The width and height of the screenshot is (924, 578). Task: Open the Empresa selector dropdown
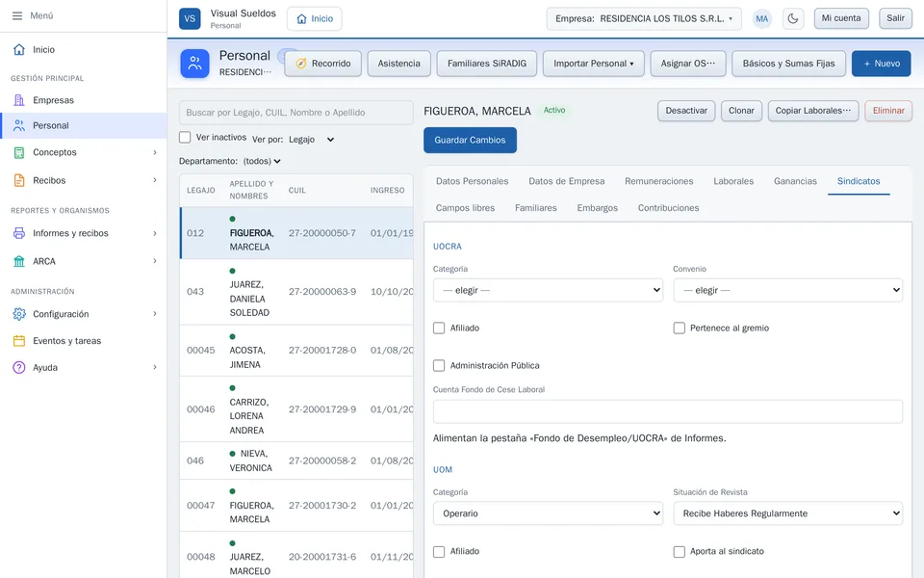pos(644,18)
